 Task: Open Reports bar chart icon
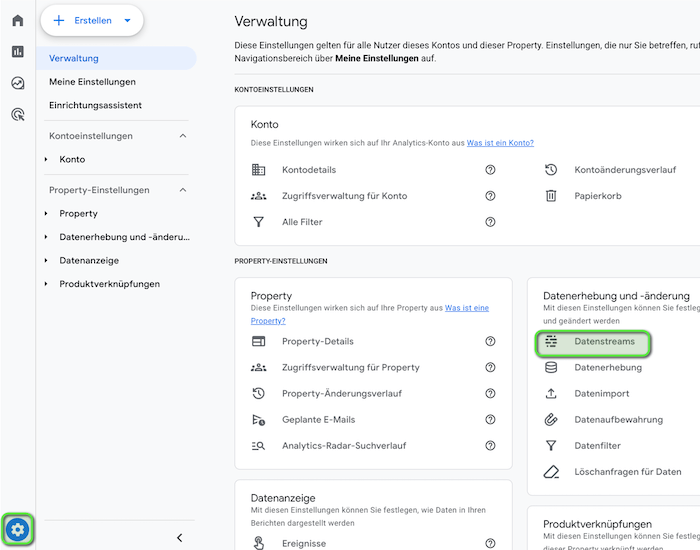point(17,52)
